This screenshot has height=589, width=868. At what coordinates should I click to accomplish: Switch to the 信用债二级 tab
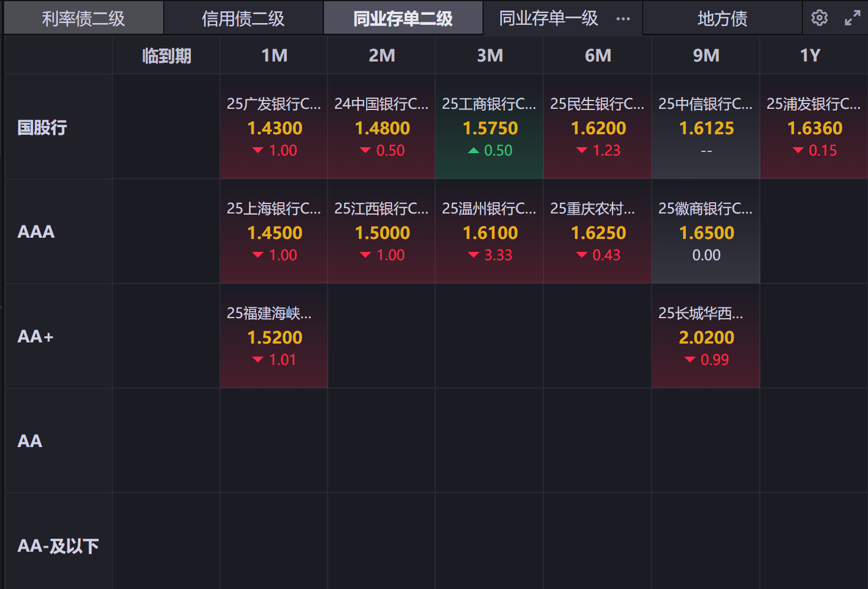click(x=243, y=18)
